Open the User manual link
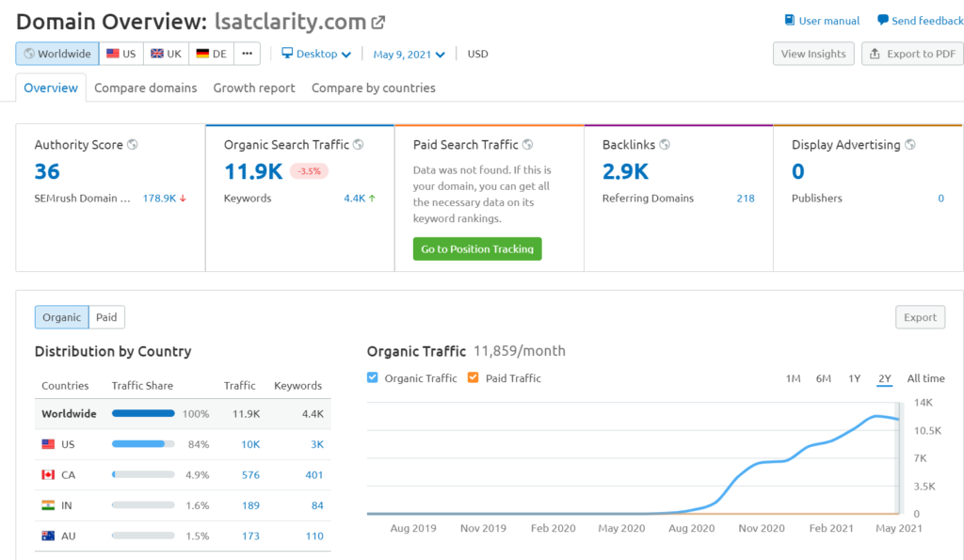The image size is (964, 560). point(822,21)
